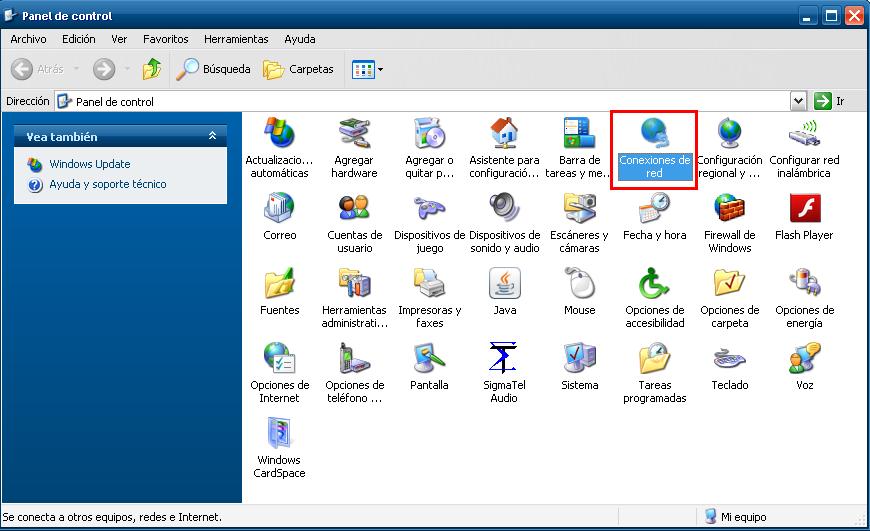Select Barra de tareas icon
The height and width of the screenshot is (531, 870).
pyautogui.click(x=579, y=134)
